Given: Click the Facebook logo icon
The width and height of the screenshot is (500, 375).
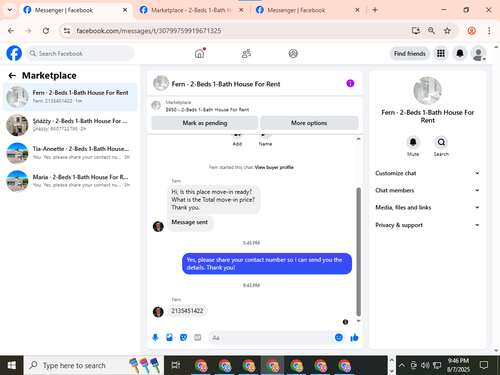Looking at the screenshot, I should (x=14, y=53).
